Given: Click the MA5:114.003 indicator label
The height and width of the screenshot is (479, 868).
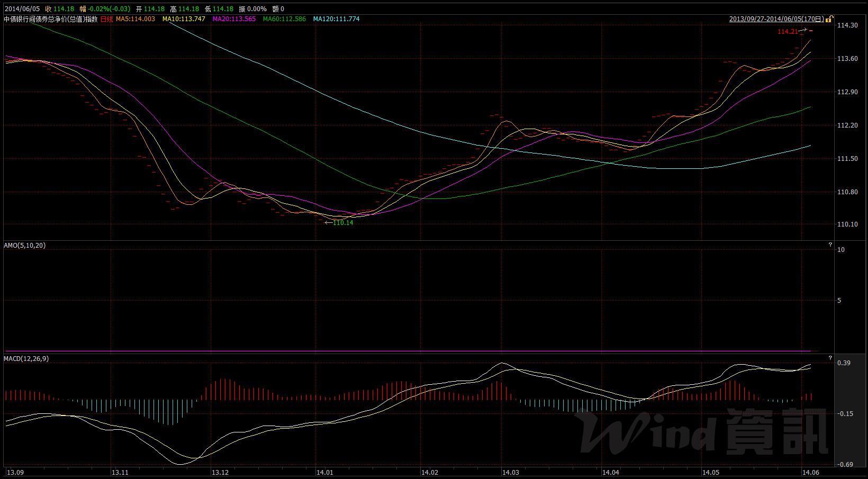Looking at the screenshot, I should coord(136,19).
